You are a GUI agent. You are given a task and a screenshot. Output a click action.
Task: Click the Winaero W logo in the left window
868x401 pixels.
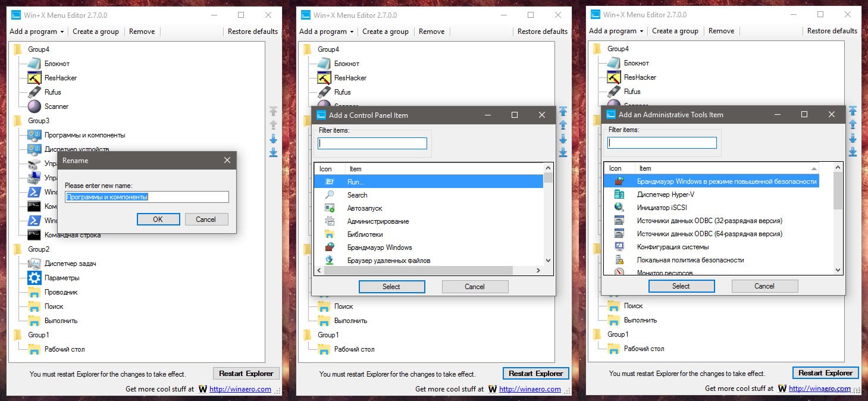coord(202,389)
